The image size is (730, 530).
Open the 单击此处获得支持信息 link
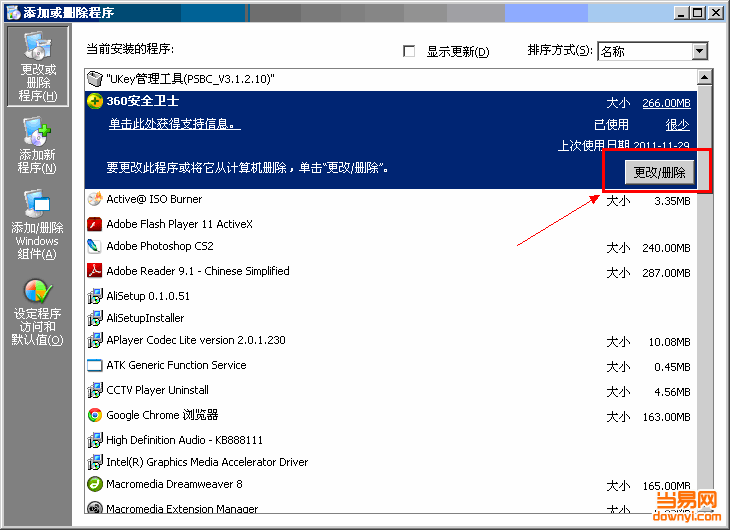(x=175, y=124)
